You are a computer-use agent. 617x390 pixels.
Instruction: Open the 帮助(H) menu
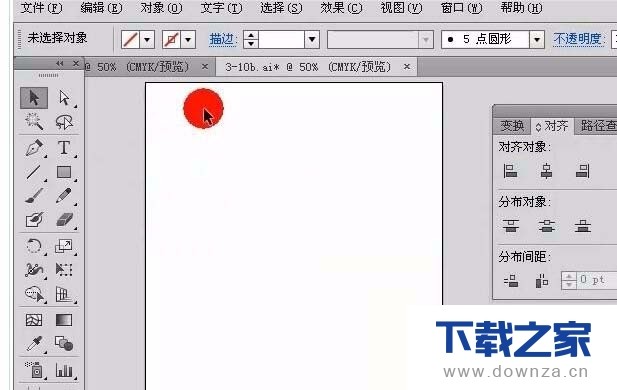(x=521, y=8)
